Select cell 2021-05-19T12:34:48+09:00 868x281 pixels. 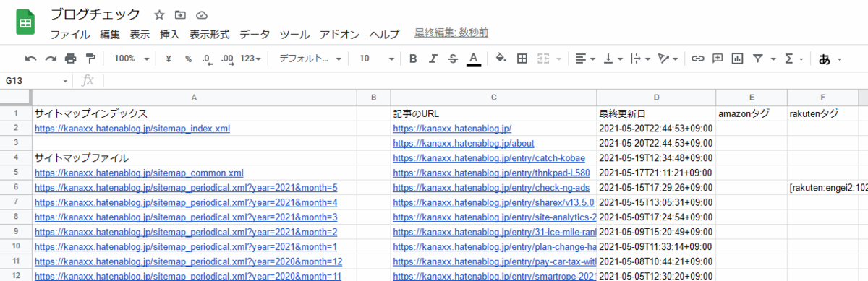point(656,158)
